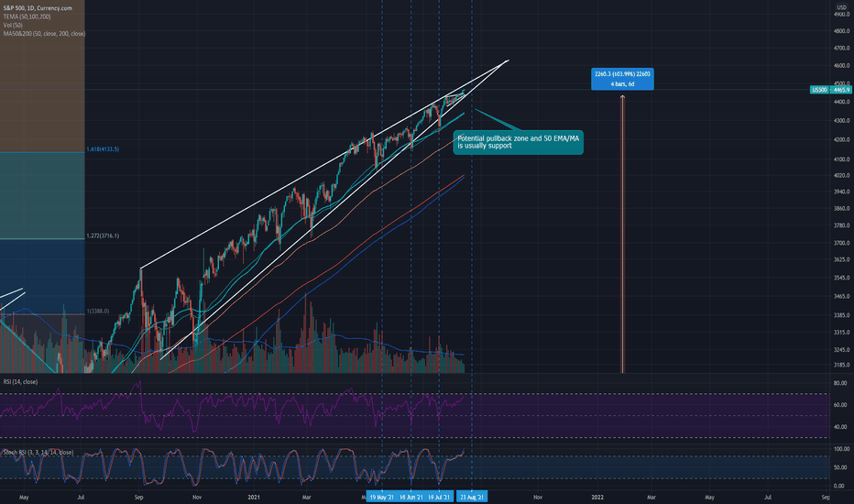Click the 23 Aug '21 date marker
This screenshot has height=504, width=854.
[472, 497]
